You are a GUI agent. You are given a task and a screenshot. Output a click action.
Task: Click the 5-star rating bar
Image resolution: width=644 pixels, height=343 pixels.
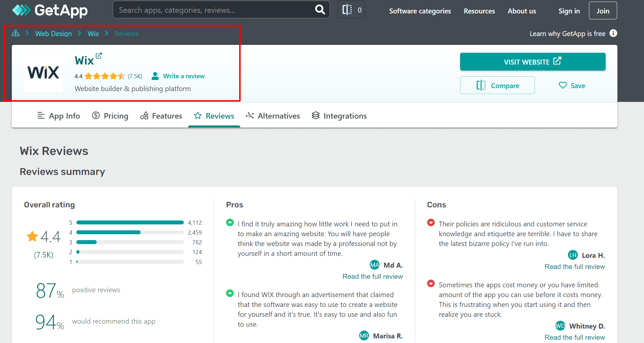click(130, 222)
